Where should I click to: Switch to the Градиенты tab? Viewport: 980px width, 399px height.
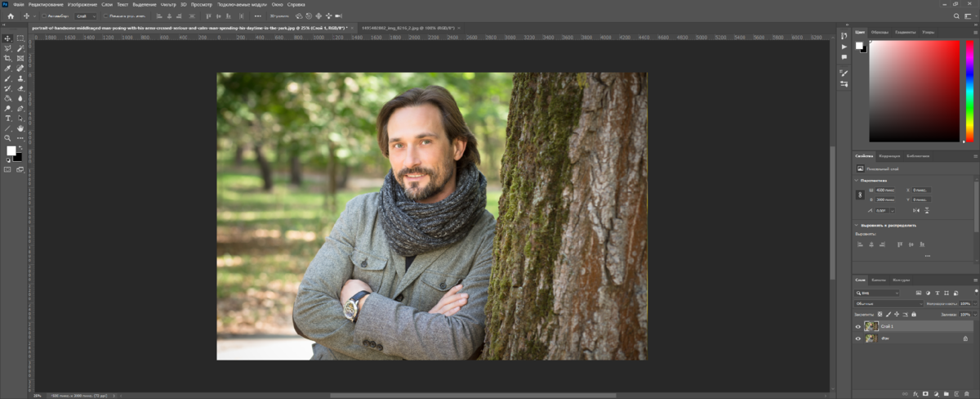905,32
